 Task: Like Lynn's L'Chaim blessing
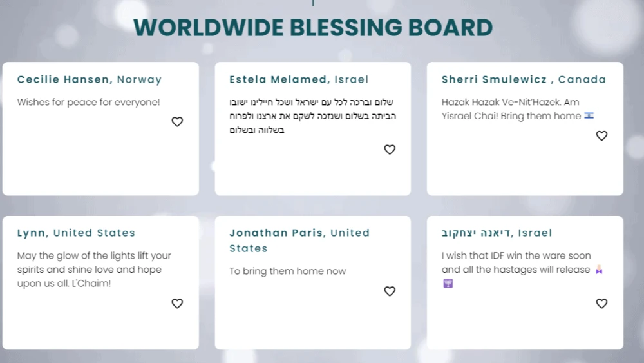[177, 303]
